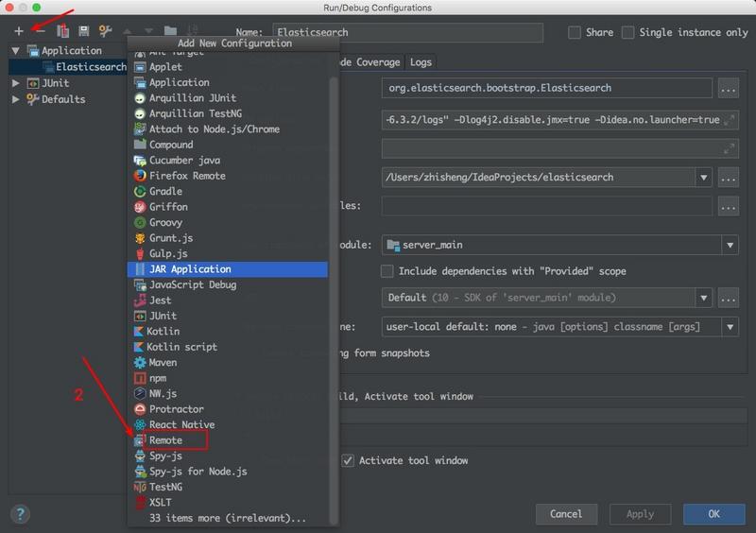The image size is (756, 533).
Task: Open the server_main module dropdown
Action: [730, 245]
